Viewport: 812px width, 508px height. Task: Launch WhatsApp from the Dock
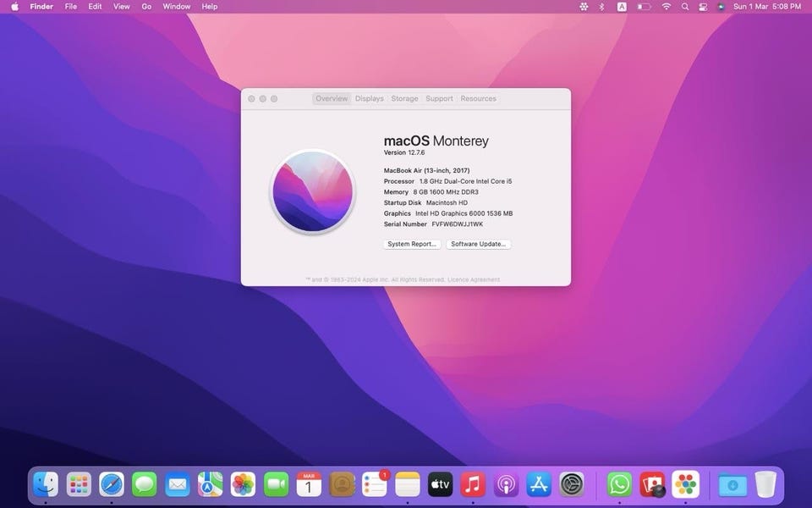(620, 484)
